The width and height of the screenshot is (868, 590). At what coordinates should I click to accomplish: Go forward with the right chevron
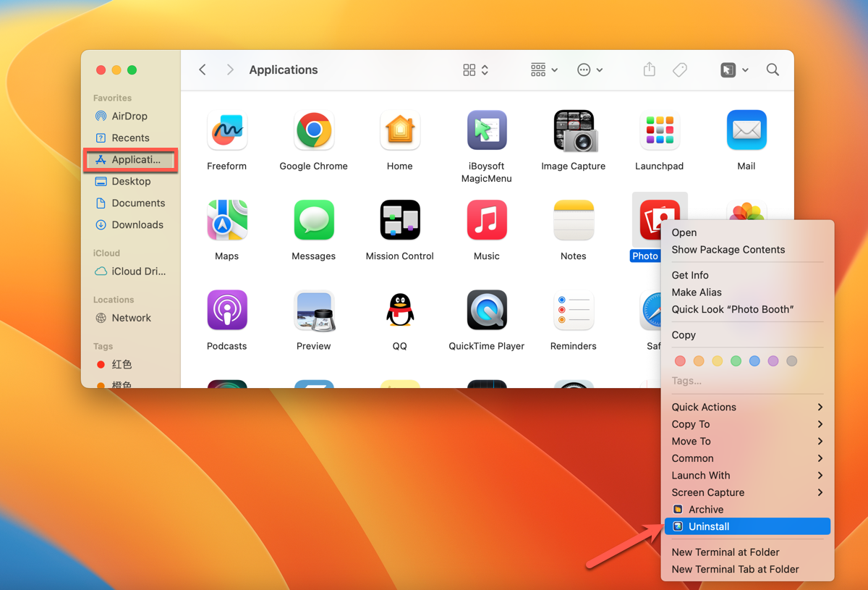tap(230, 69)
